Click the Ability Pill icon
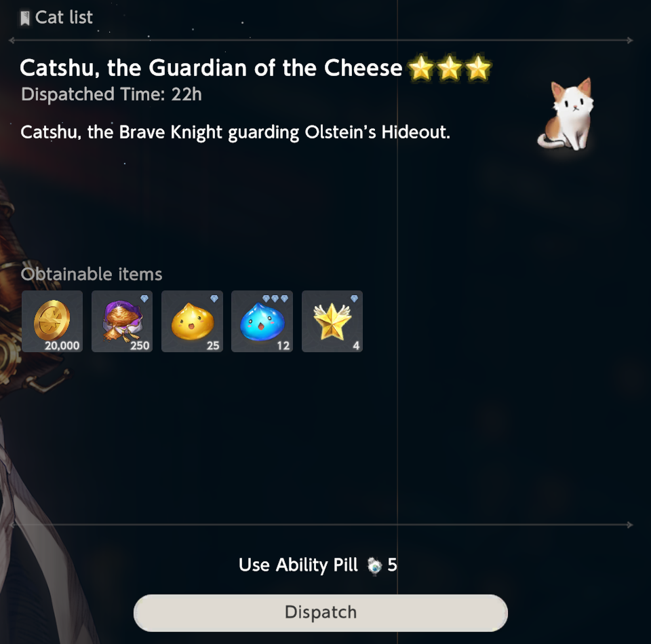Screen dimensions: 651x644 (374, 565)
